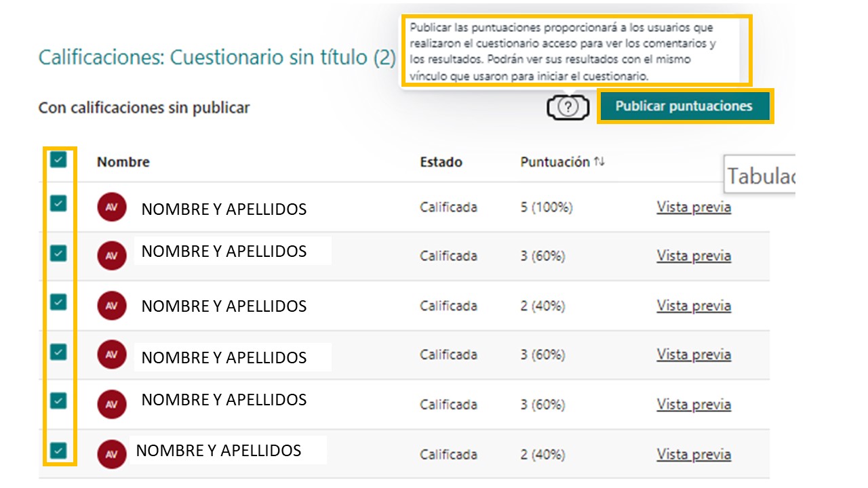This screenshot has width=868, height=488.
Task: Uncheck the checkbox on the 2 (40%) row
Action: [58, 301]
